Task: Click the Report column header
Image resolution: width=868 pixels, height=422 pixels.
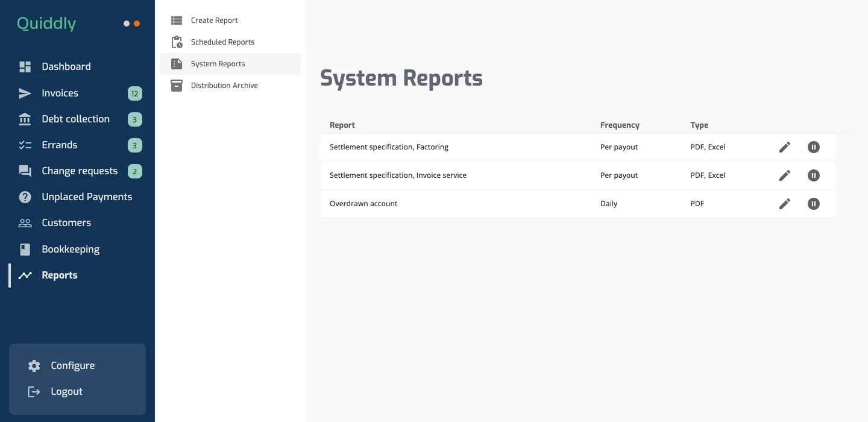Action: pos(342,125)
